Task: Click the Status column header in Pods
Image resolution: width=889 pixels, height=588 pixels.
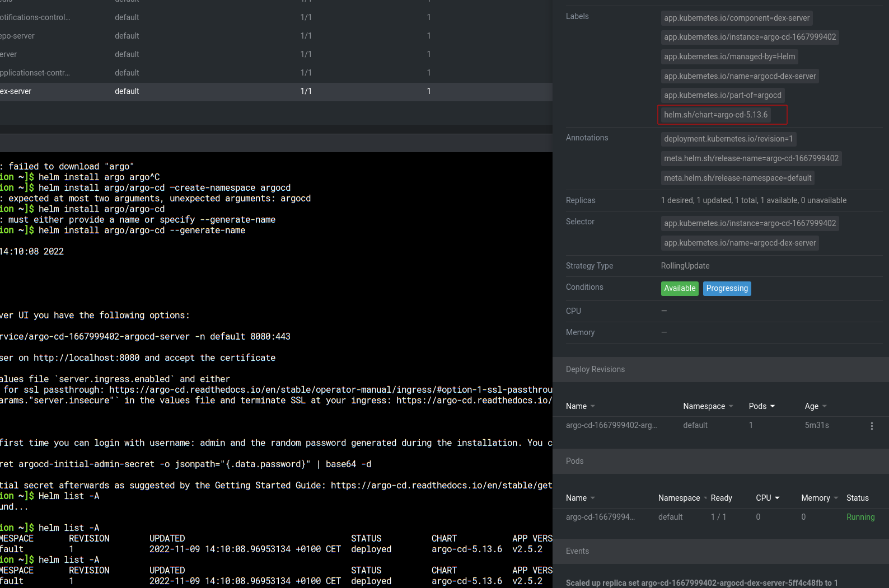Action: click(857, 498)
